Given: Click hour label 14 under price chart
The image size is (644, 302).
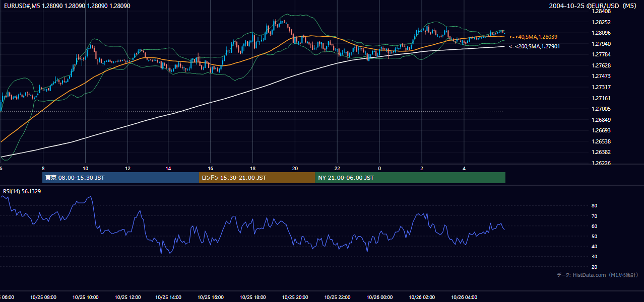Looking at the screenshot, I should tap(169, 168).
